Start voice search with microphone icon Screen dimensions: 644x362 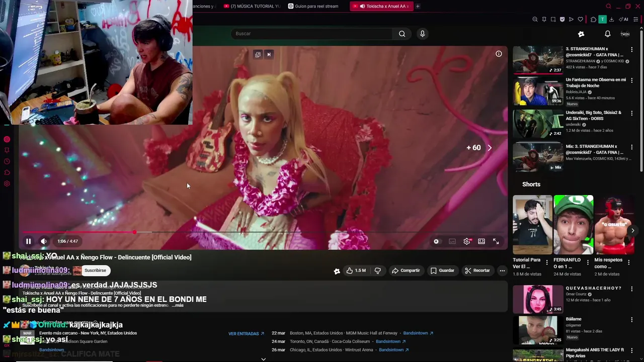pyautogui.click(x=422, y=34)
